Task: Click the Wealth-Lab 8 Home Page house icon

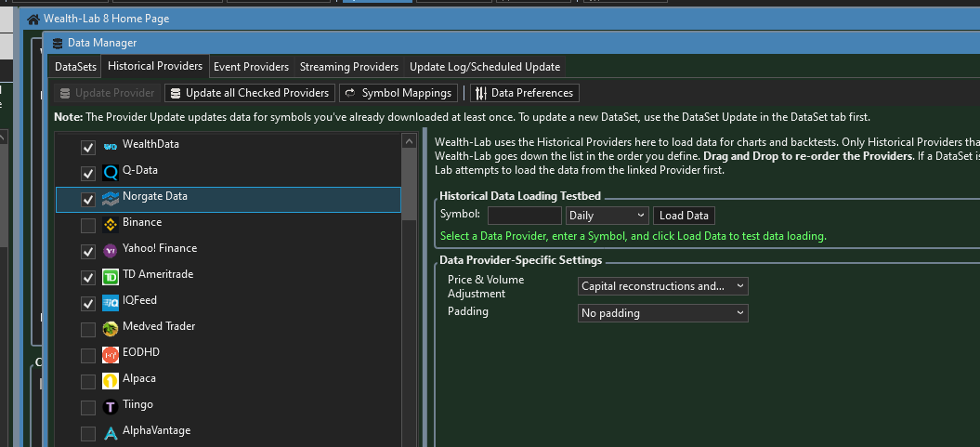Action: [x=33, y=19]
